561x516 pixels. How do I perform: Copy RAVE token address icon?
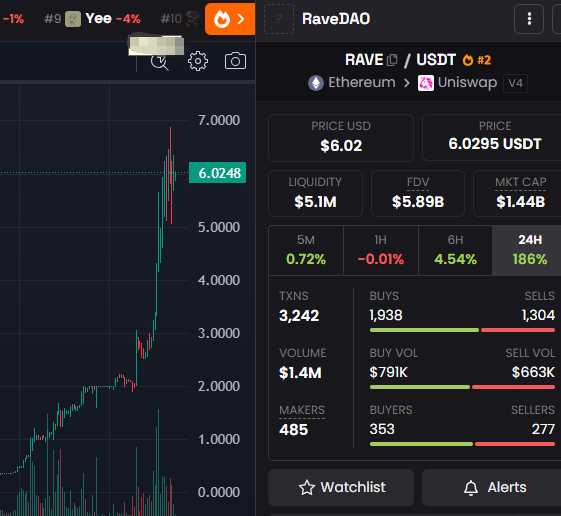392,60
